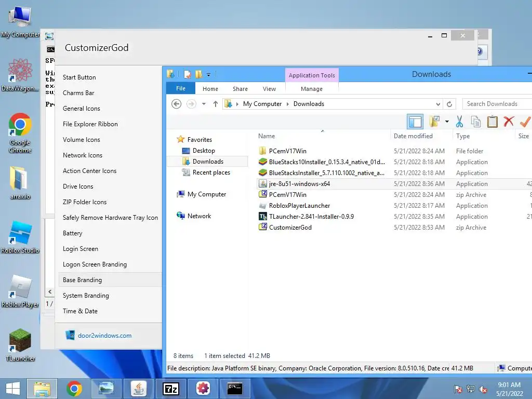Click the Quick Access properties icon in title bar
The image size is (532, 399).
click(x=187, y=74)
